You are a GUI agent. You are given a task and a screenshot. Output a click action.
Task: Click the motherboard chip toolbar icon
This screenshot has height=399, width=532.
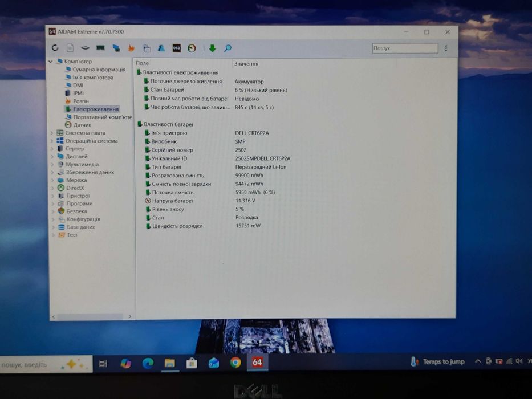pos(85,48)
